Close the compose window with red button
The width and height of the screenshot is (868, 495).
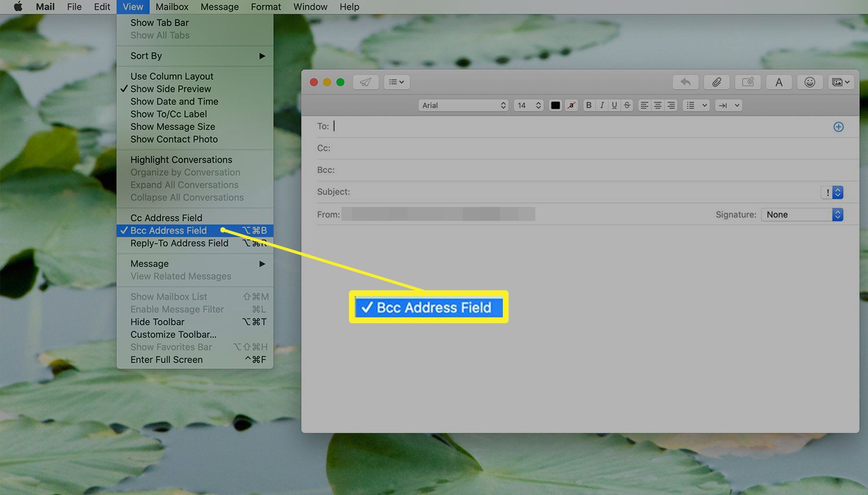pos(314,82)
